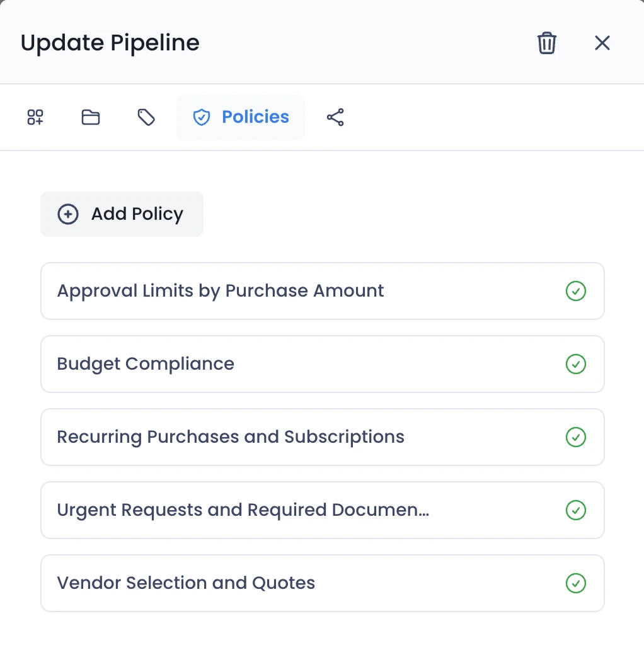Open the share tab
The image size is (644, 655).
(x=335, y=117)
